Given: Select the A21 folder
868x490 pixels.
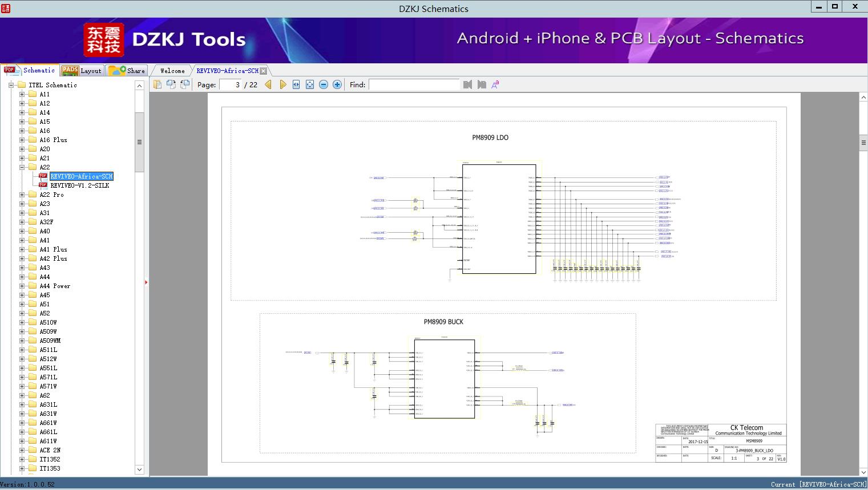Looking at the screenshot, I should (45, 158).
